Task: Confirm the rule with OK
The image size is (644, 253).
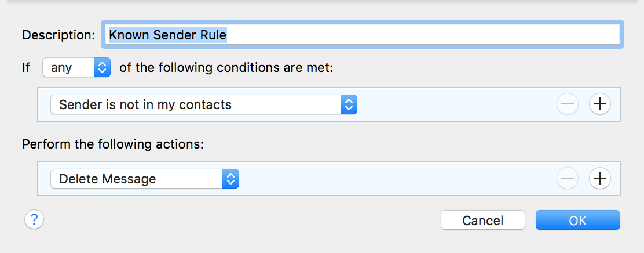Action: 577,221
